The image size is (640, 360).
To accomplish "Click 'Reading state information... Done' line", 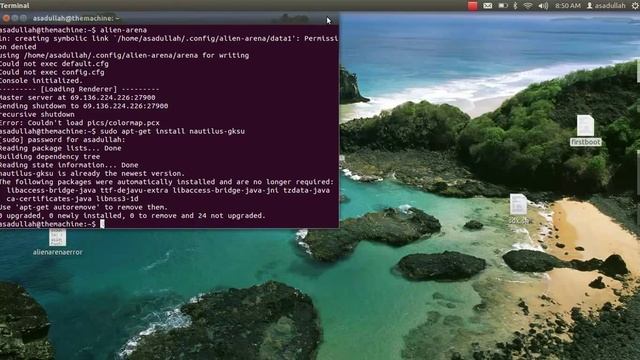I will [x=69, y=165].
